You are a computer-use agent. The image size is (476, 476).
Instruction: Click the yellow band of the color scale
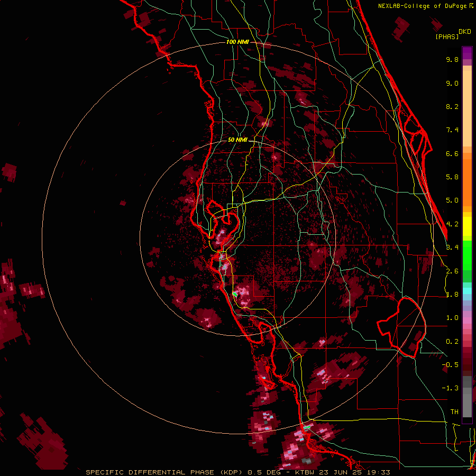pos(467,226)
